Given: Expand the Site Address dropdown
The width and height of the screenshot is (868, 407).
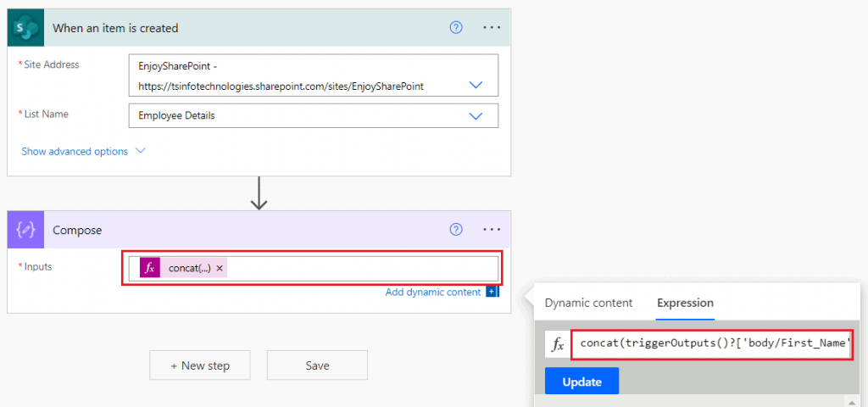Looking at the screenshot, I should pyautogui.click(x=476, y=86).
